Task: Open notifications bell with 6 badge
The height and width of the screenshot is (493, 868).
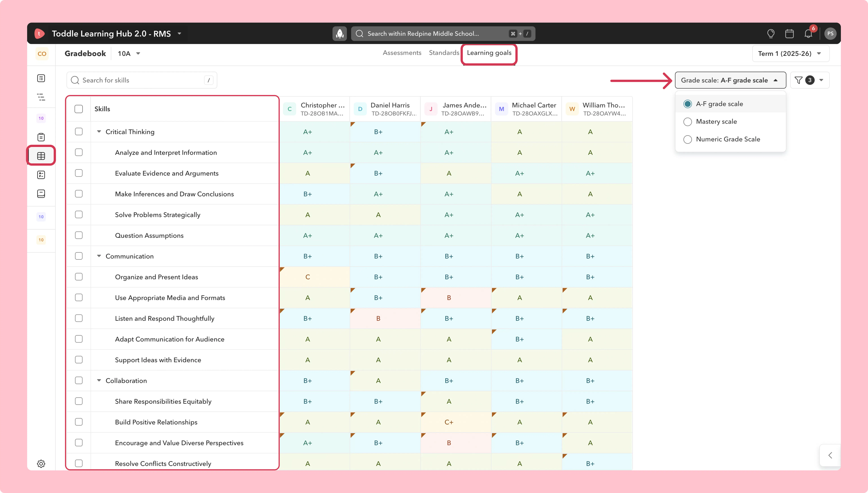Action: [808, 33]
